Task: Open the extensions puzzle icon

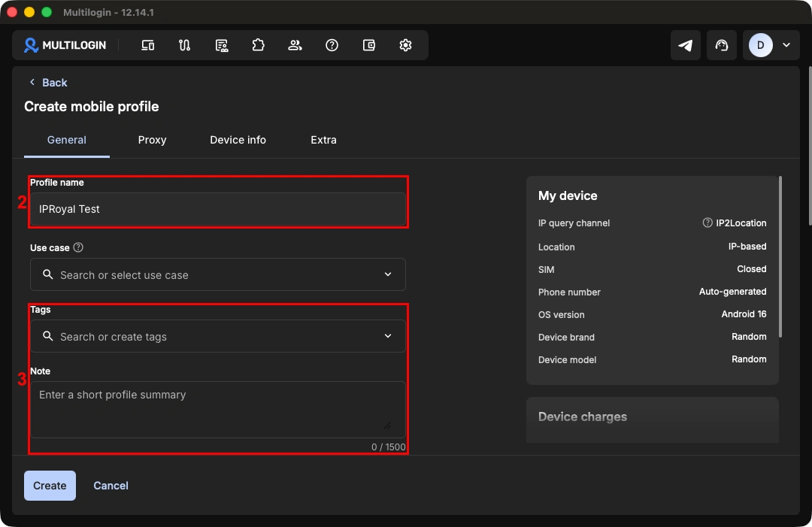Action: pos(259,45)
